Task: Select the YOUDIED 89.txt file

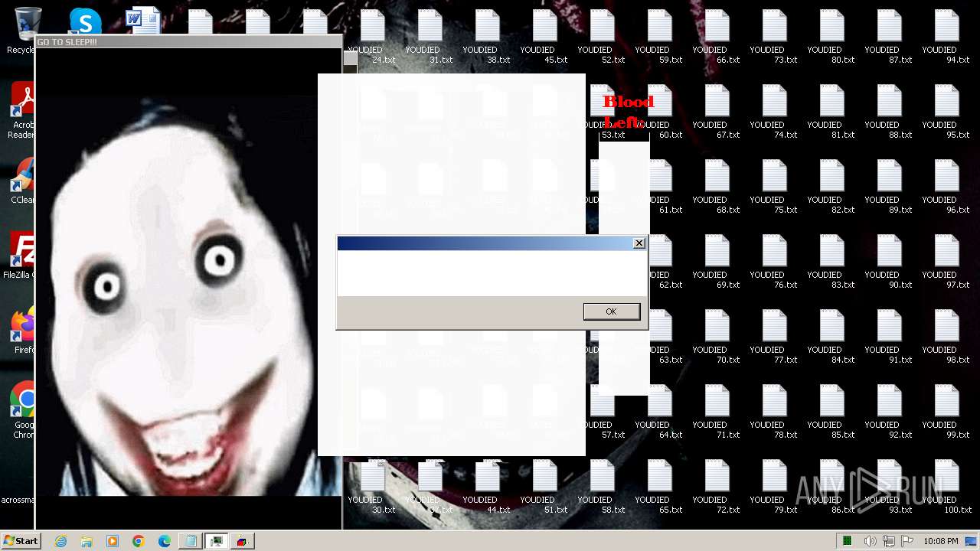Action: [889, 187]
